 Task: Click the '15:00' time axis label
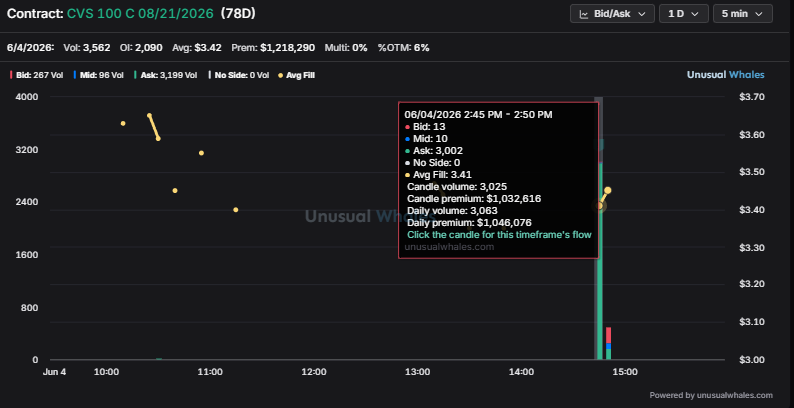coord(625,372)
